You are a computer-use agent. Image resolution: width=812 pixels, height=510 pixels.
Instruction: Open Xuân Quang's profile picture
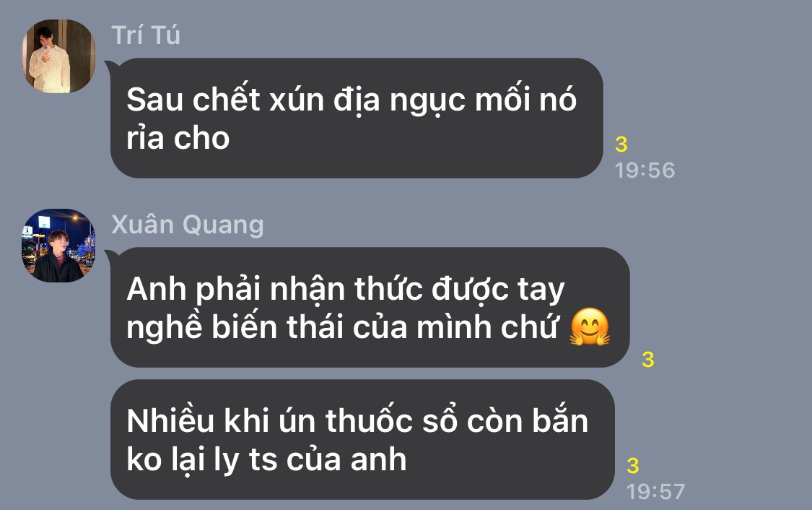point(58,246)
